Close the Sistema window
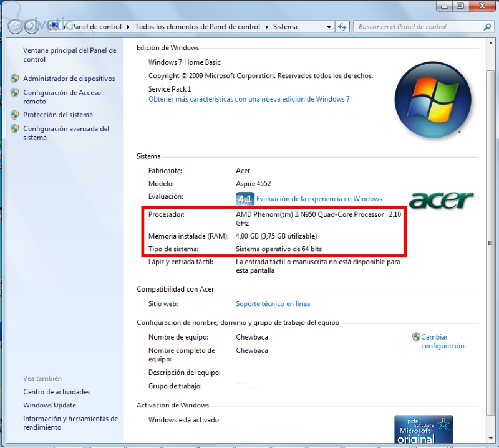Viewport: 499px width, 448px height. [482, 6]
